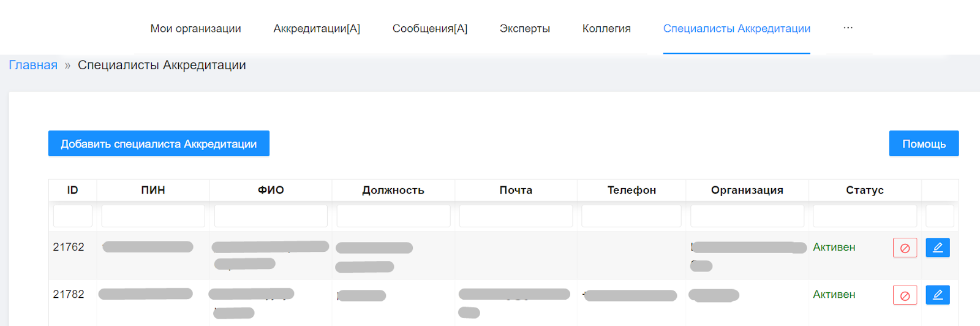This screenshot has width=980, height=326.
Task: Focus the ПИН filter field
Action: (153, 216)
